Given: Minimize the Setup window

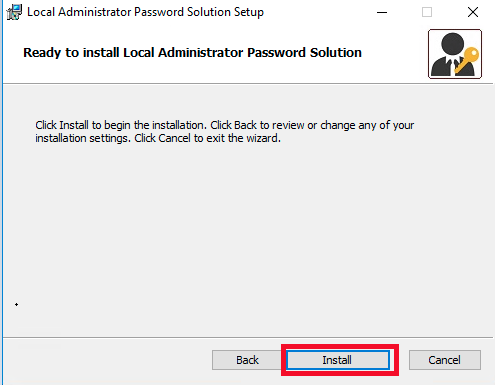Looking at the screenshot, I should pyautogui.click(x=382, y=13).
